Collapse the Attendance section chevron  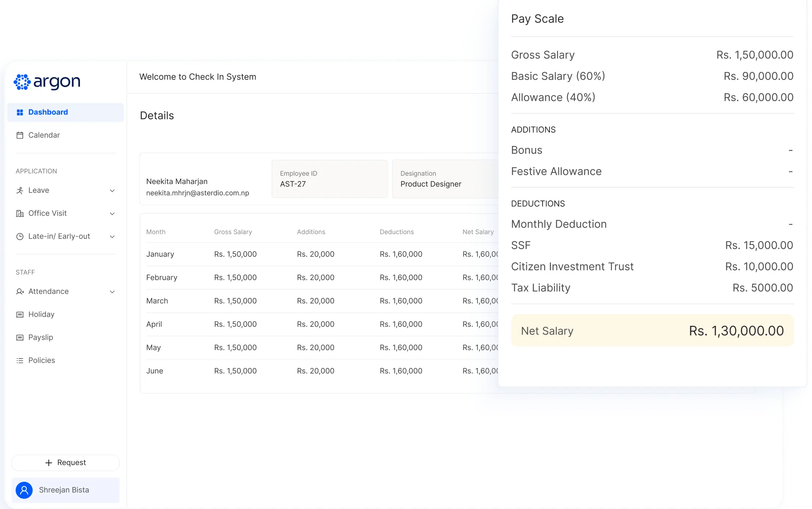(x=113, y=291)
